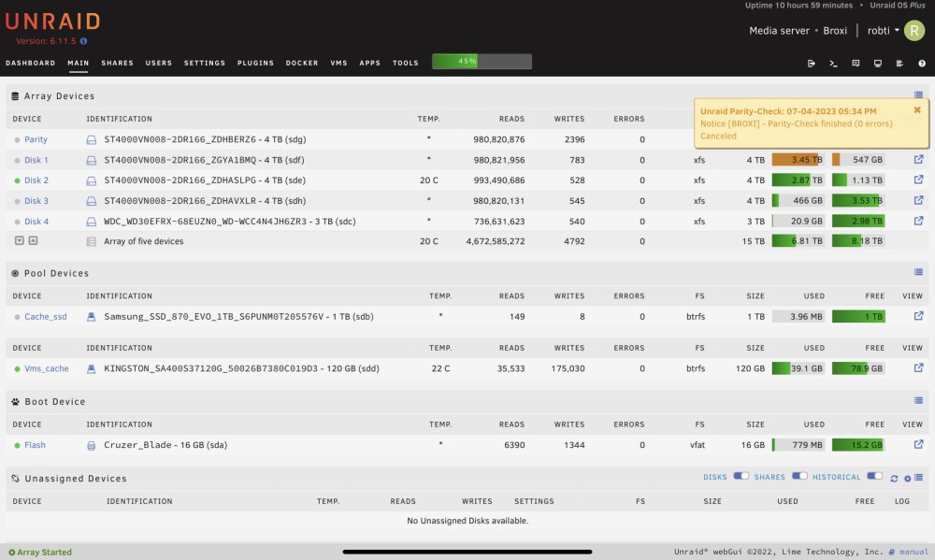Click Disk 2 green status dot
Image resolution: width=935 pixels, height=560 pixels.
click(17, 180)
